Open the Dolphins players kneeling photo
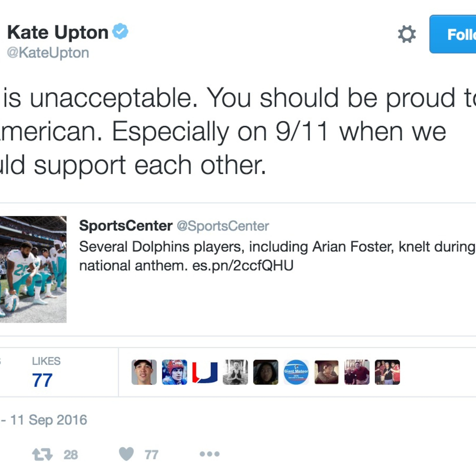 [33, 269]
